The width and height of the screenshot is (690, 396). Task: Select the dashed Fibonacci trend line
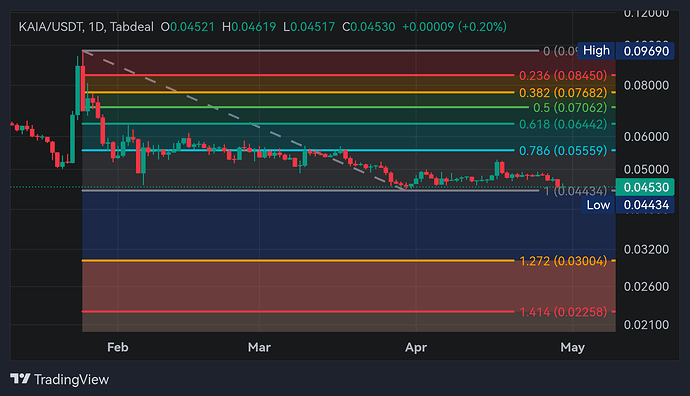(x=245, y=121)
